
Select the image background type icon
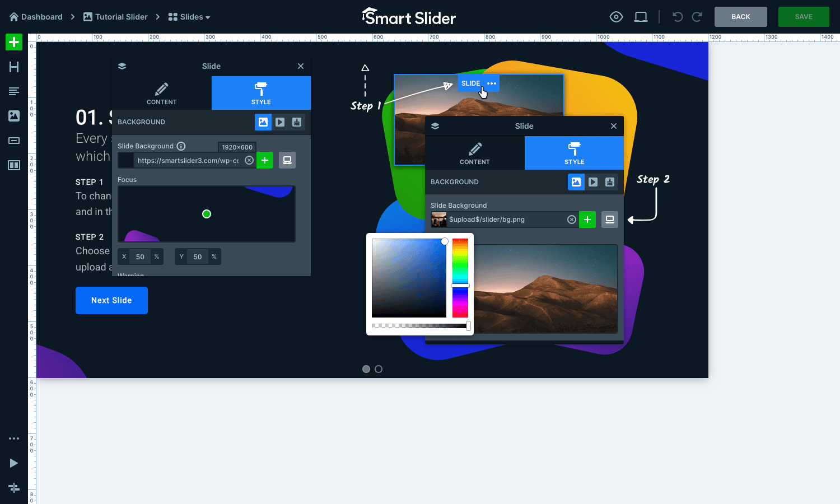pyautogui.click(x=263, y=122)
